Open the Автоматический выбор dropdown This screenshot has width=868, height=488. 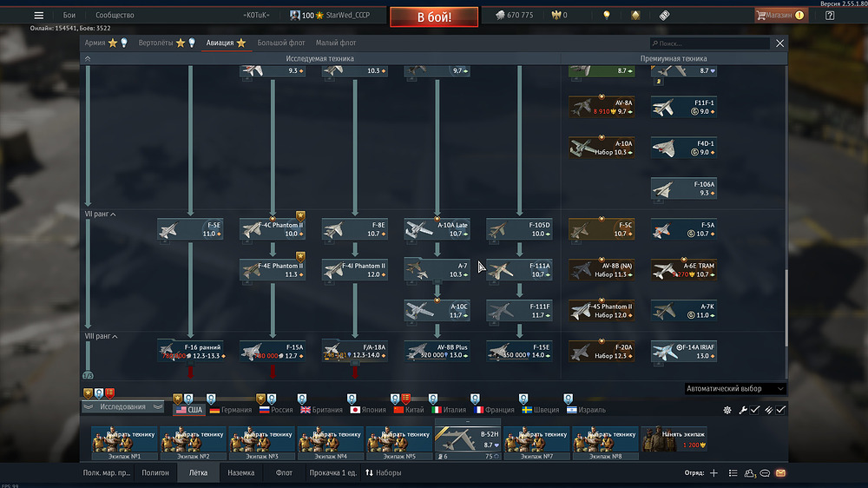pyautogui.click(x=735, y=389)
